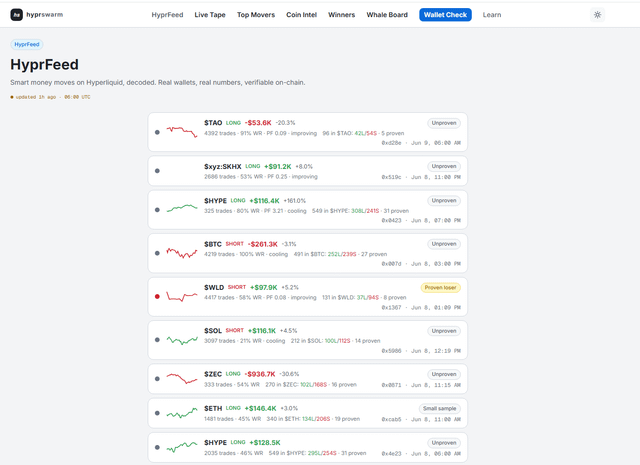Click the Unproven badge on $ZEC card
The width and height of the screenshot is (640, 465).
click(444, 374)
